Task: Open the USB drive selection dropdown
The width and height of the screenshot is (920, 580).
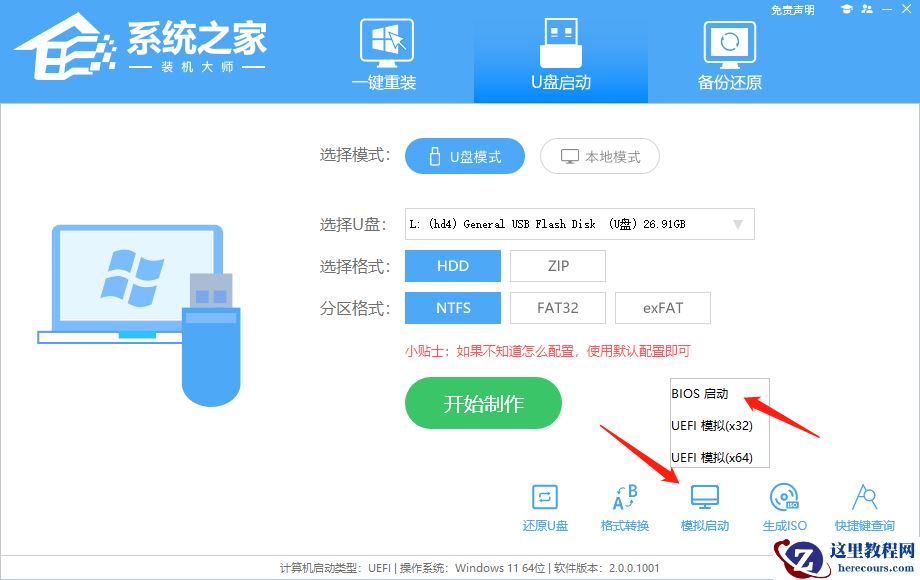Action: [x=739, y=223]
